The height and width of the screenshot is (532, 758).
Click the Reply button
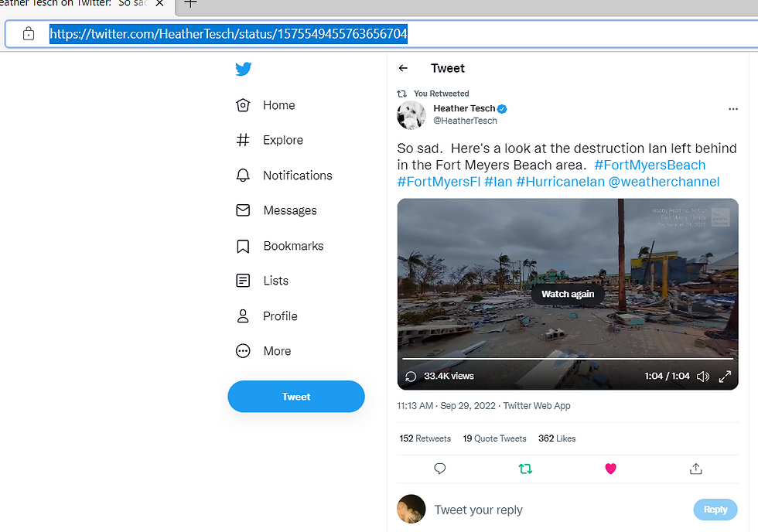(x=715, y=510)
